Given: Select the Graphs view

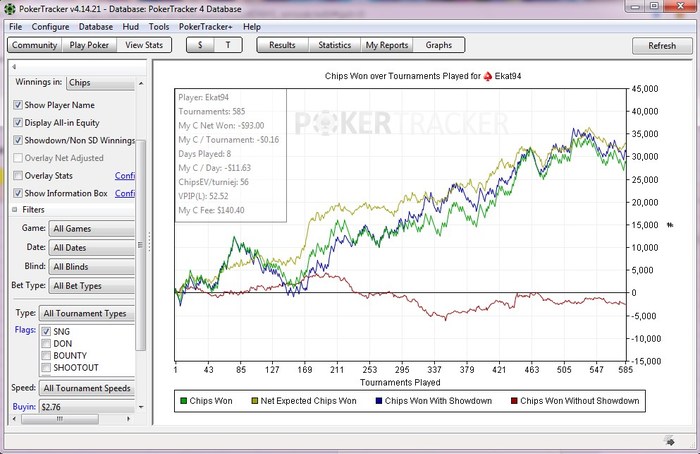Looking at the screenshot, I should [438, 45].
